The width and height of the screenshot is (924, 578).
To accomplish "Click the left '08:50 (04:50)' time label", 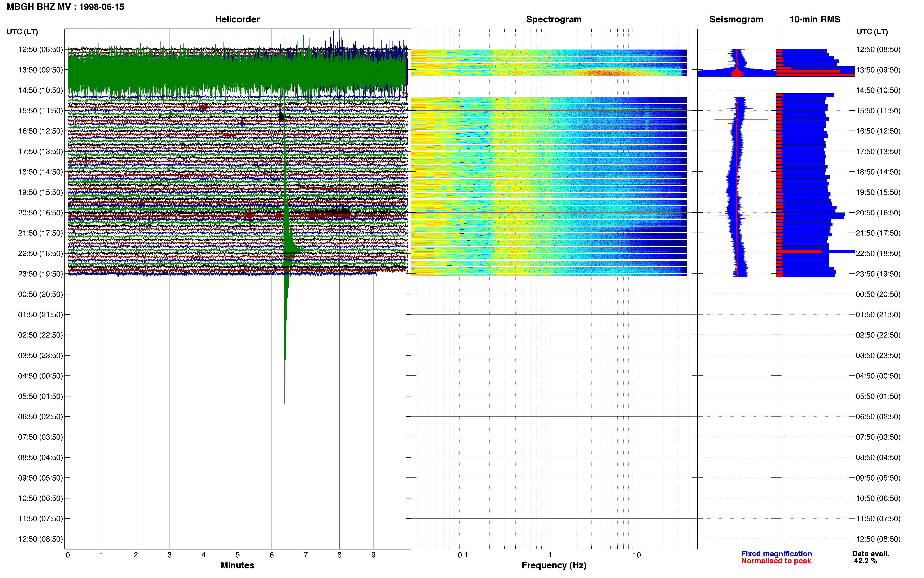I will [41, 457].
